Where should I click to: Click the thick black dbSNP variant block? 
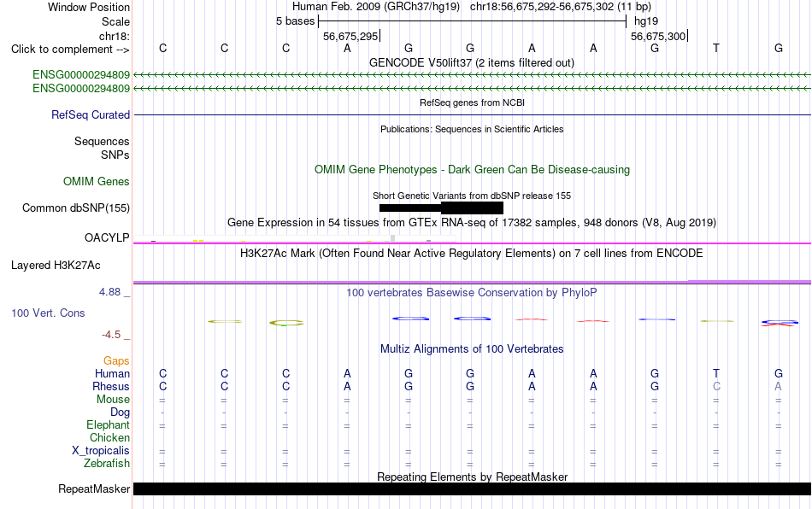coord(472,208)
